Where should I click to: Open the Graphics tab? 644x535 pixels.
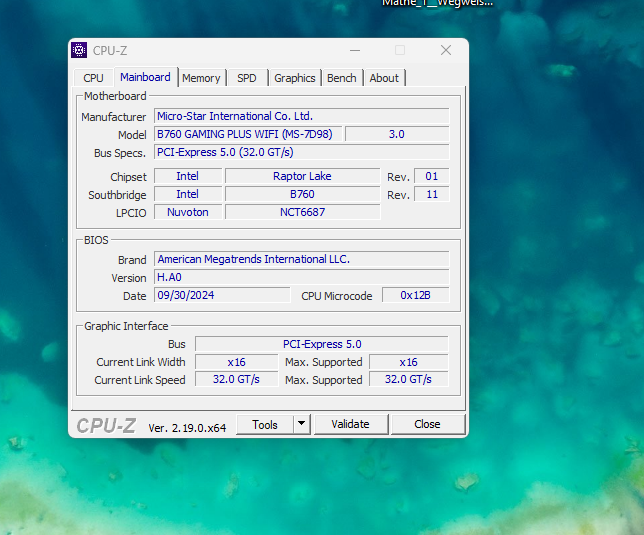294,78
